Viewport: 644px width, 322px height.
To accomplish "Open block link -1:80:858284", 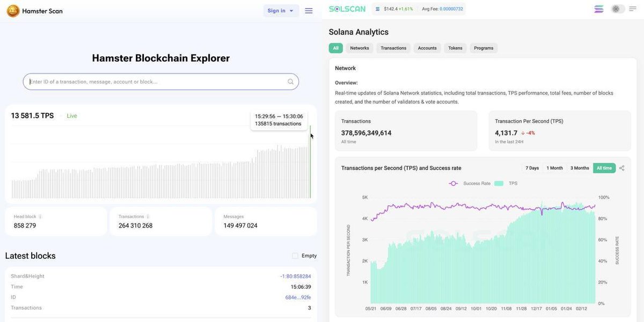I will tap(295, 276).
